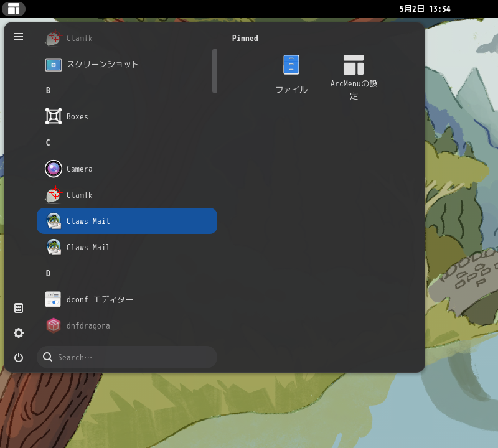
Task: Launch the partially hidden ClamTk entry at top of list
Action: (127, 38)
